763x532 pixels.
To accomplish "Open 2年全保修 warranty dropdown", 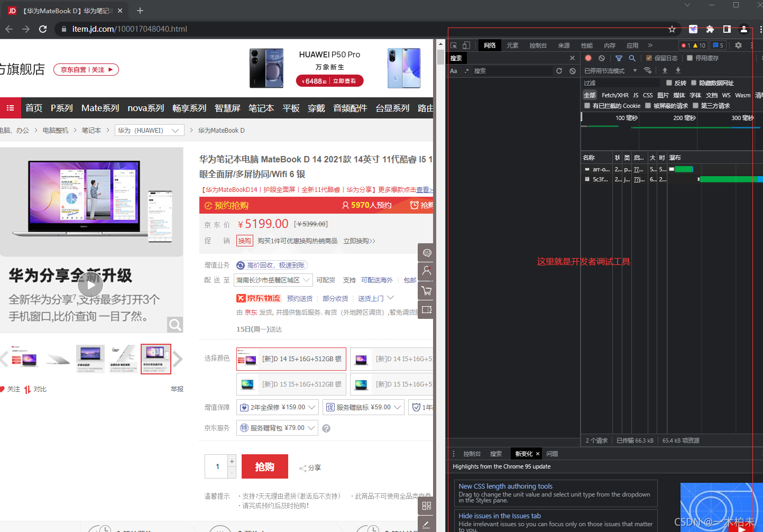I will [278, 407].
